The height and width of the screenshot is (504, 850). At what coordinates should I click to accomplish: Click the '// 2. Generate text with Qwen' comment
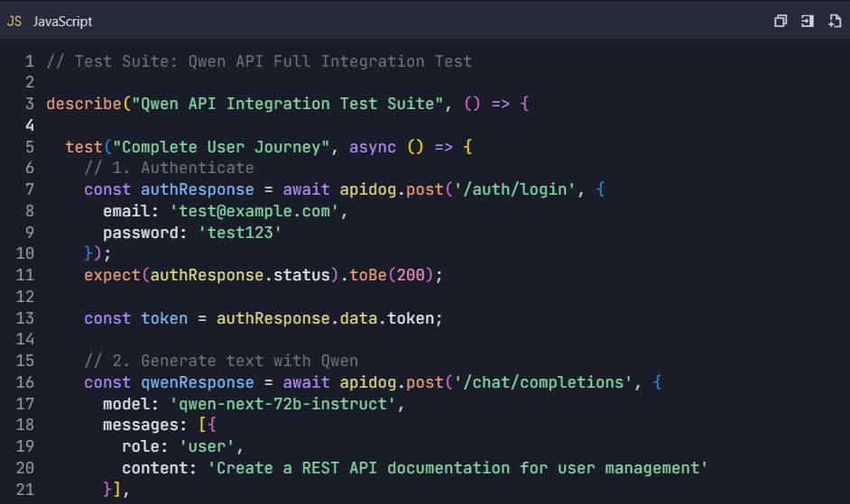tap(221, 361)
